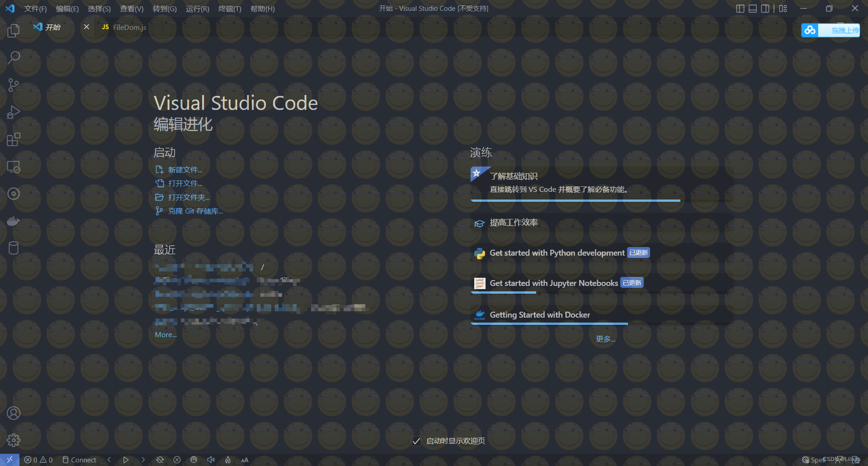Open the Docker panel in the sidebar
The height and width of the screenshot is (466, 868).
pos(14,221)
